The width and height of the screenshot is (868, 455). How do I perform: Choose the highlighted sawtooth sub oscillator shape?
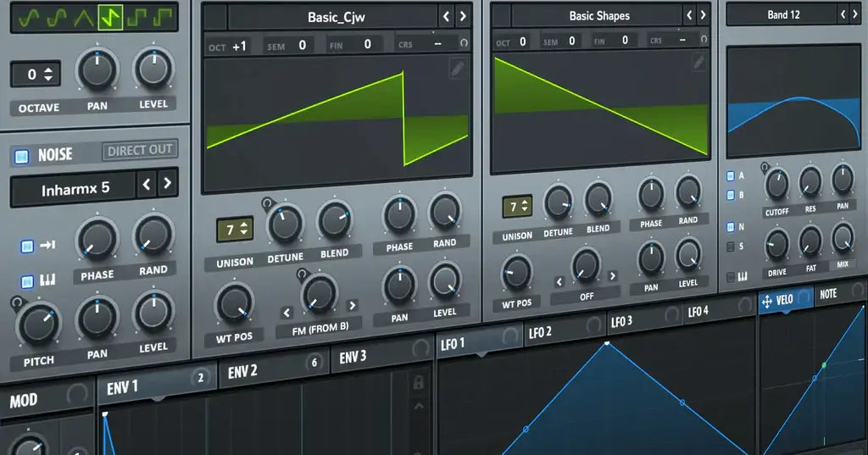point(110,16)
